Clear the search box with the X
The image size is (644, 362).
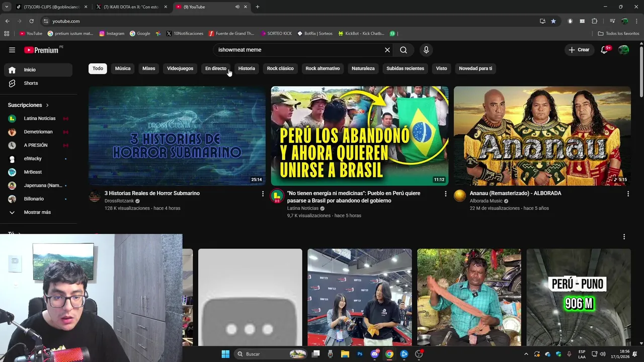387,50
